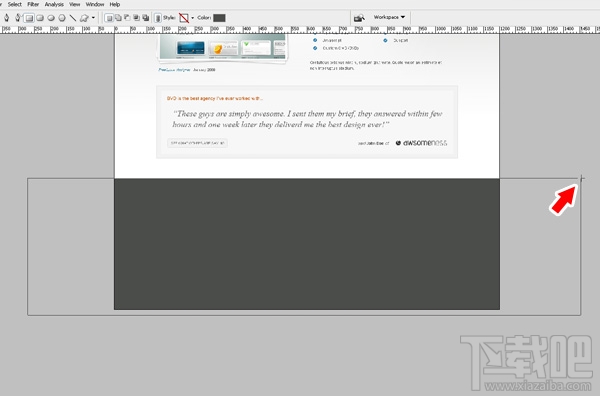Viewport: 600px width, 396px height.
Task: Enable Subtract from shape area mode
Action: [127, 18]
